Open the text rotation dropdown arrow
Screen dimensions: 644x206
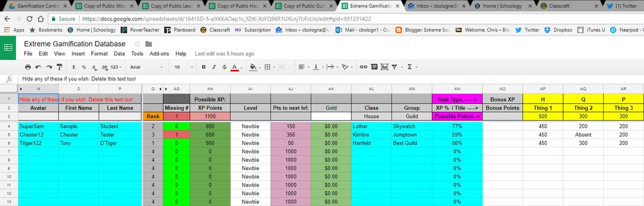click(352, 67)
